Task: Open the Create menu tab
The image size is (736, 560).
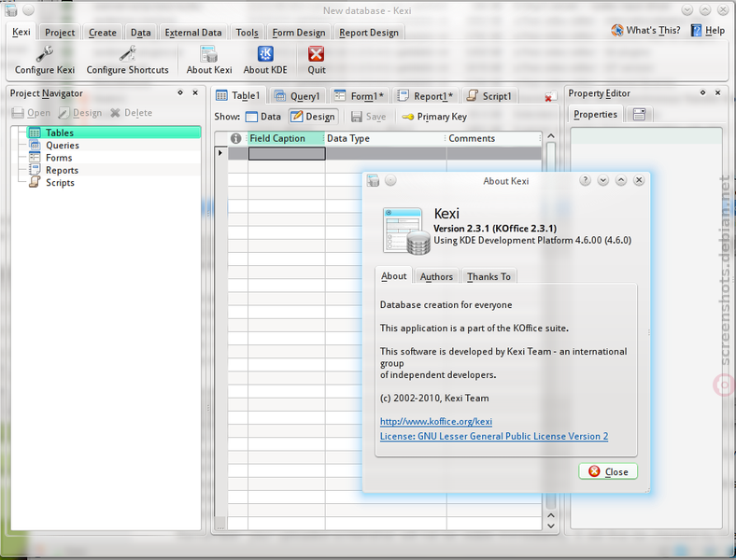Action: pos(103,33)
